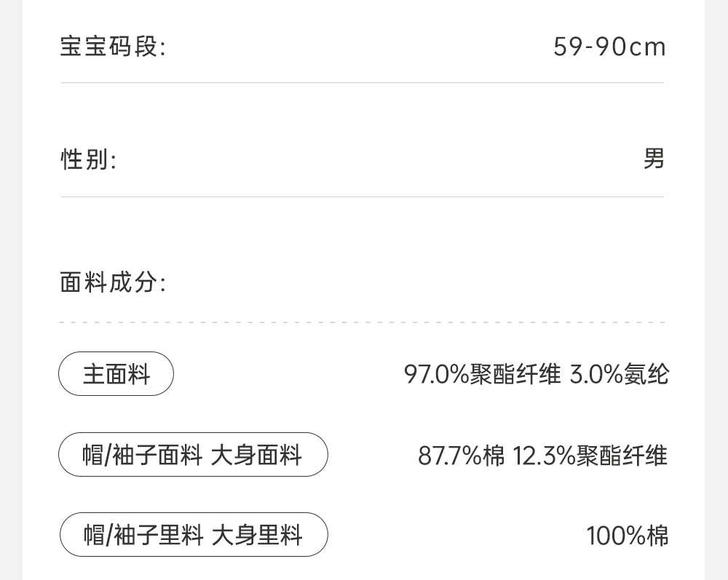Select the 3.0%氨纶 composition text
Viewport: 728px width, 580px height.
(619, 375)
